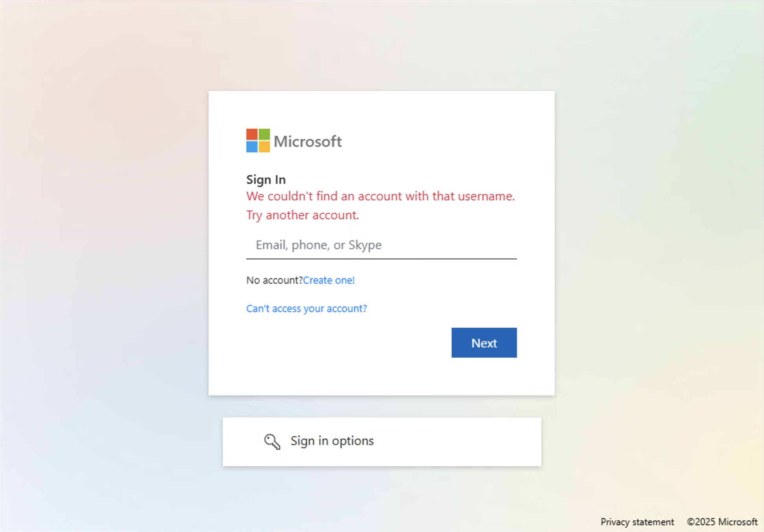
Task: Click the Microsoft four-color logo
Action: [x=258, y=140]
